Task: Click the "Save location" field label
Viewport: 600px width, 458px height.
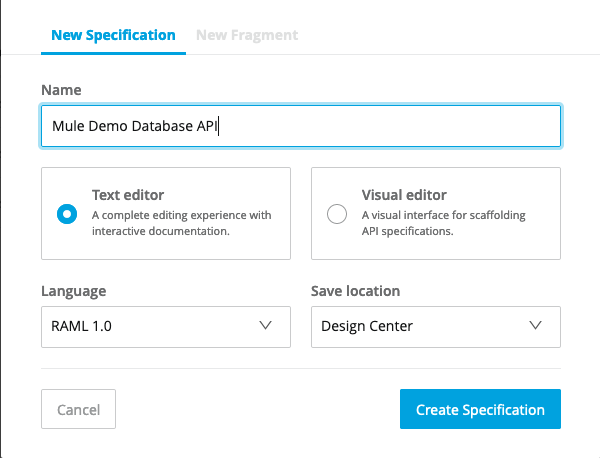Action: (355, 291)
